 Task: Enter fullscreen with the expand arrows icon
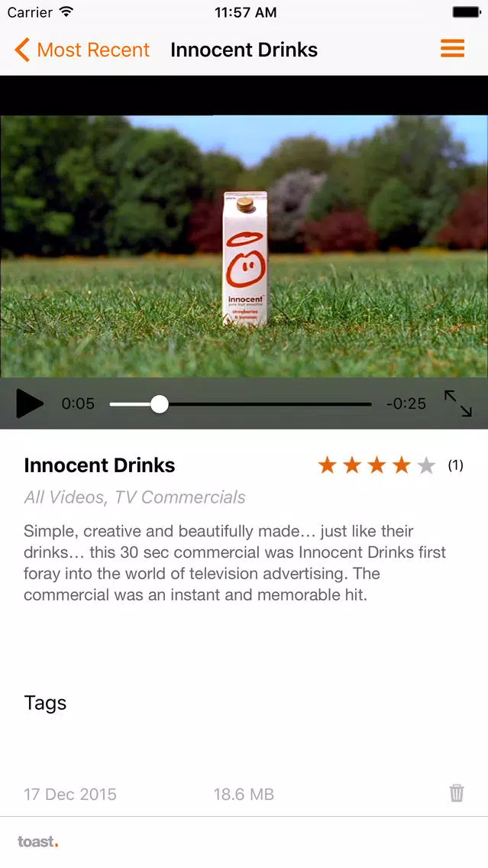coord(458,403)
